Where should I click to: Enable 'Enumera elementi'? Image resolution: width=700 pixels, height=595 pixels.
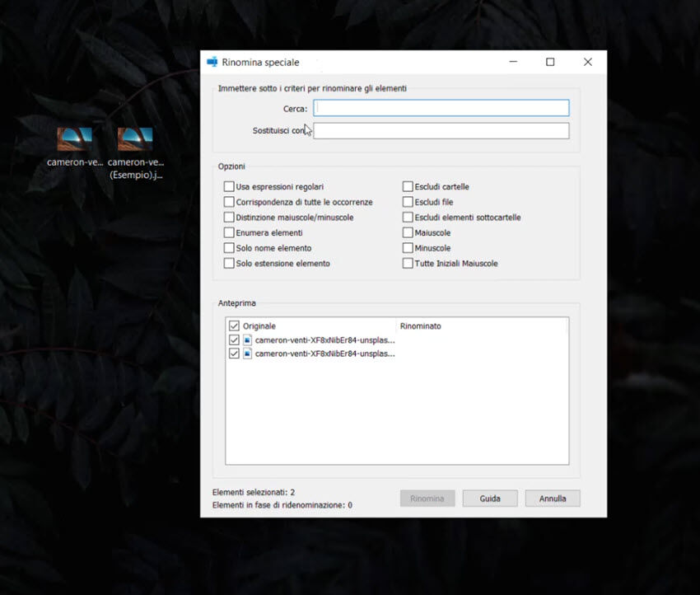tap(229, 232)
